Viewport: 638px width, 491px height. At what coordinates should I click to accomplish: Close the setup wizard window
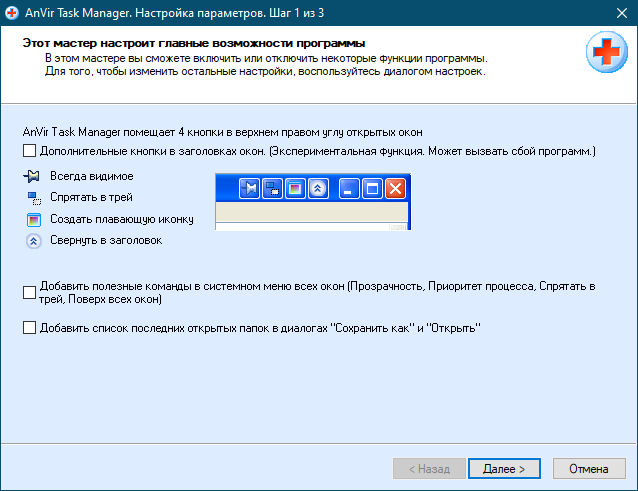(622, 13)
